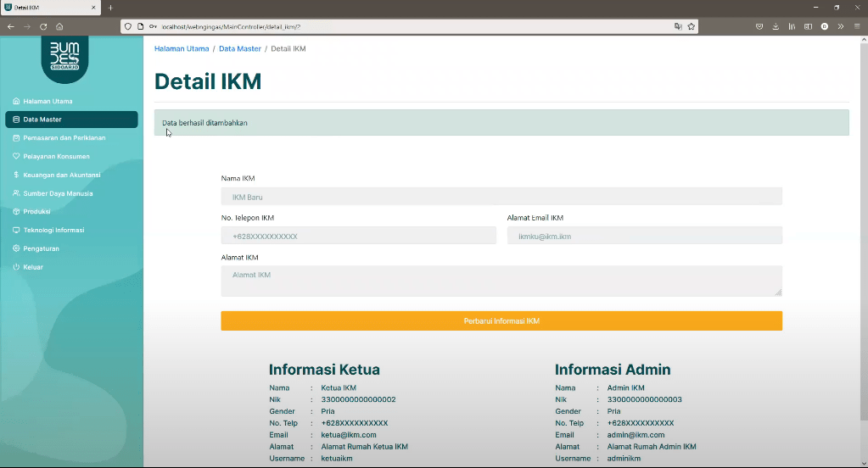Click Keluar to log out
This screenshot has width=868, height=468.
(33, 267)
